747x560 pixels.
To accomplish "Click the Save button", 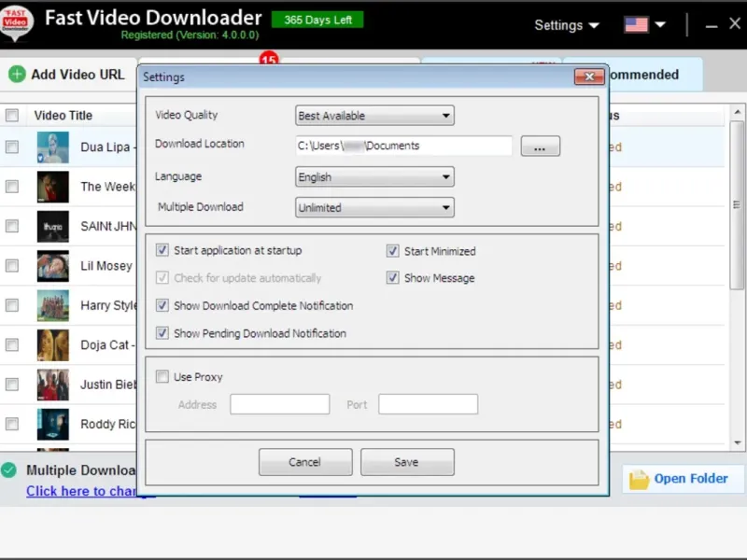I will pos(407,462).
